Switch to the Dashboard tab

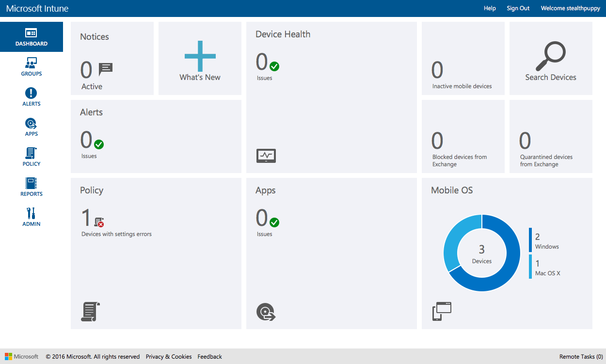[x=31, y=36]
